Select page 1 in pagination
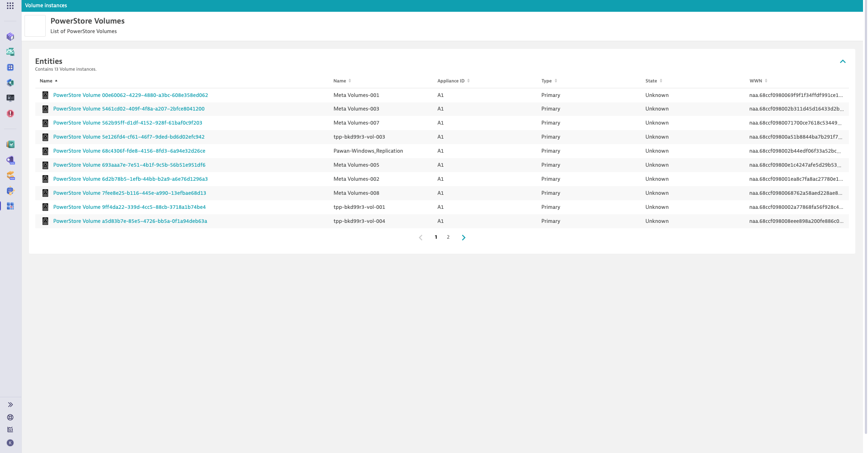 (436, 237)
